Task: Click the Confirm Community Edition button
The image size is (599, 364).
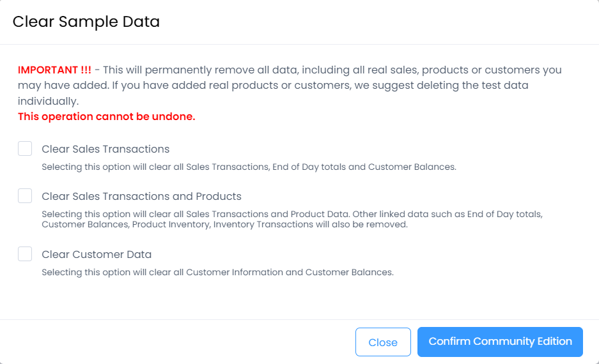Action: click(x=500, y=342)
